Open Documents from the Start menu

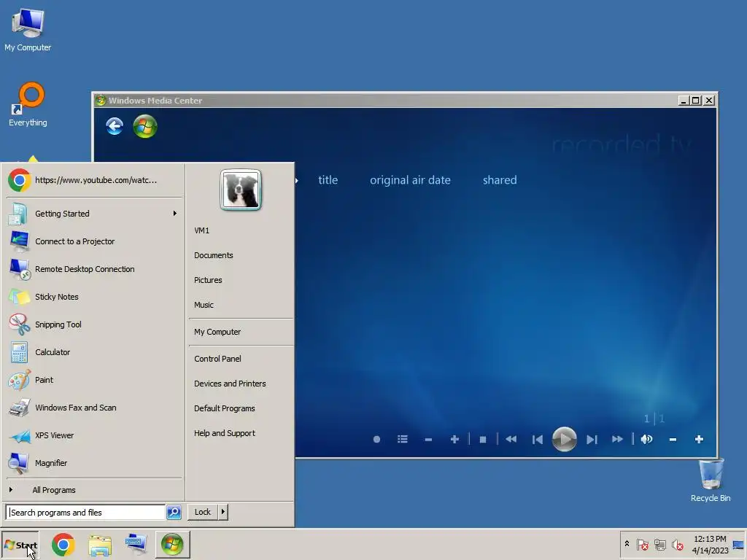(x=241, y=255)
